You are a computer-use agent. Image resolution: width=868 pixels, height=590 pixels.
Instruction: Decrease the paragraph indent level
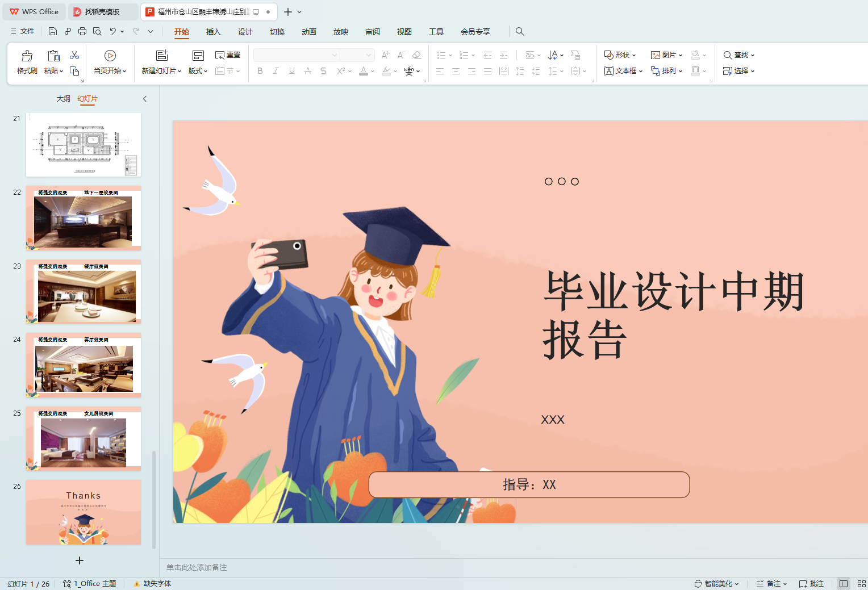487,55
